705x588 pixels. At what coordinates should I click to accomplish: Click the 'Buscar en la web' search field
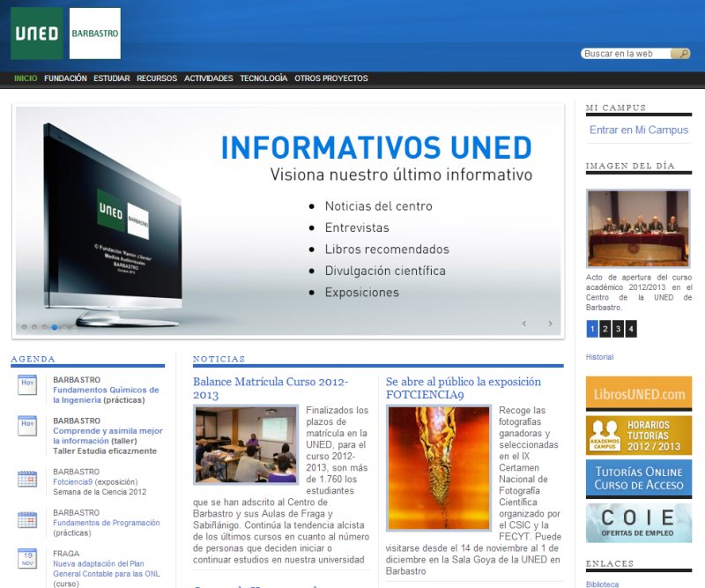coord(626,54)
